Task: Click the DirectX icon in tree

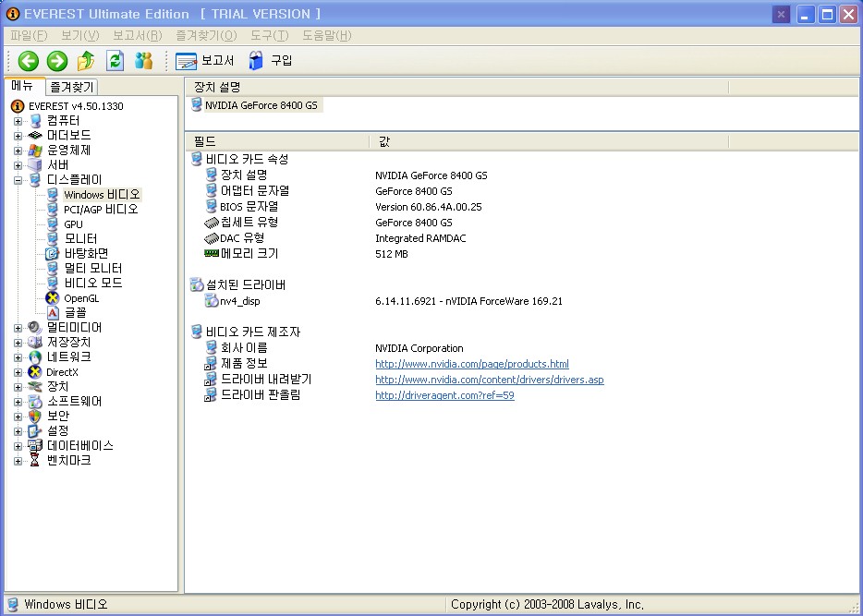Action: point(35,372)
